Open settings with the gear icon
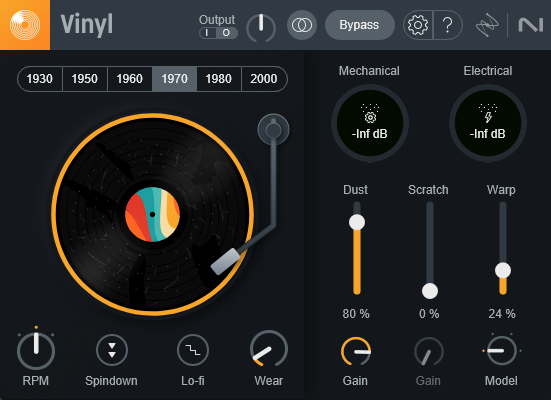 418,25
